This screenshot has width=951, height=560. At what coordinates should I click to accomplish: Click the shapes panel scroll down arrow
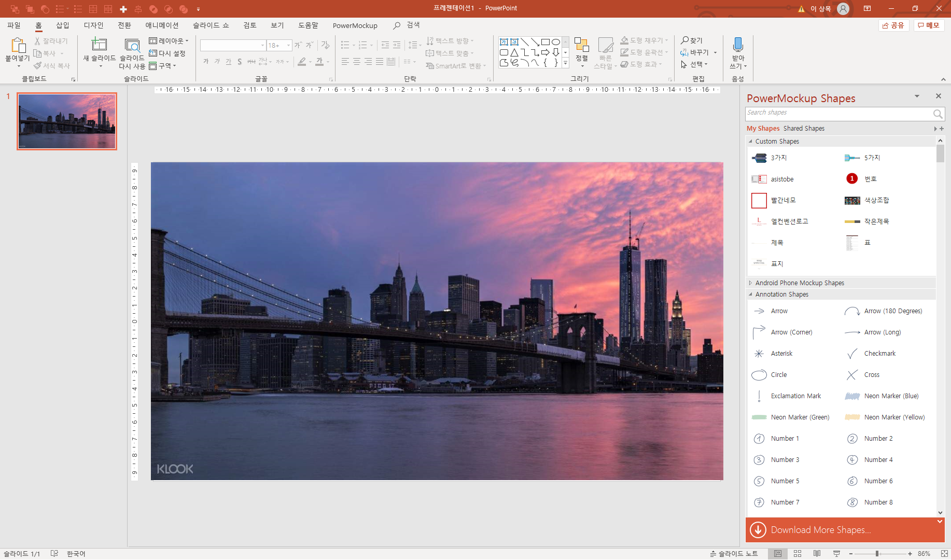pos(940,513)
